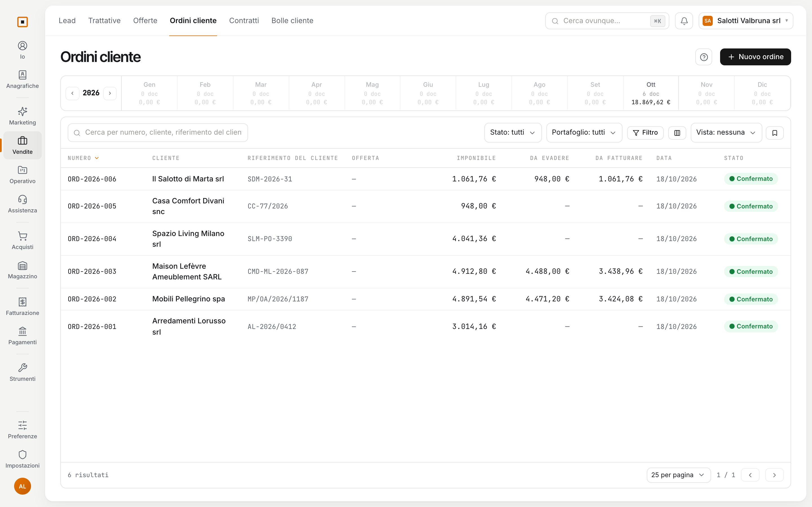Open the Filtro button
Screen dimensions: 812x507
(645, 133)
